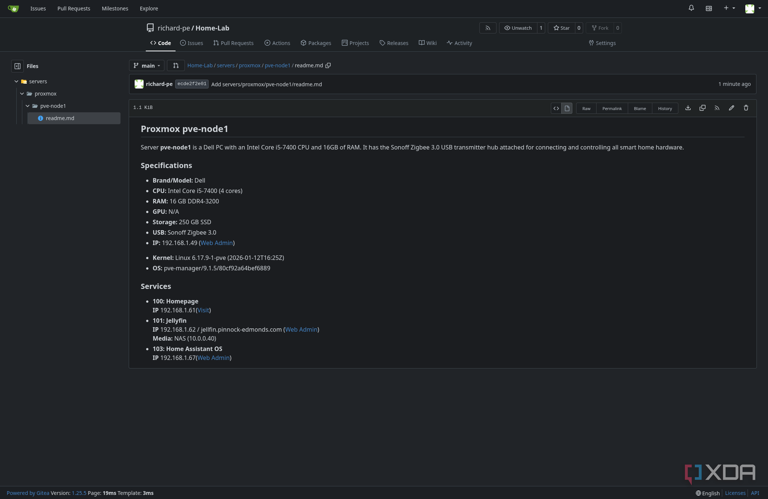The width and height of the screenshot is (768, 499).
Task: Open the Powered by Gitea link
Action: pyautogui.click(x=28, y=493)
